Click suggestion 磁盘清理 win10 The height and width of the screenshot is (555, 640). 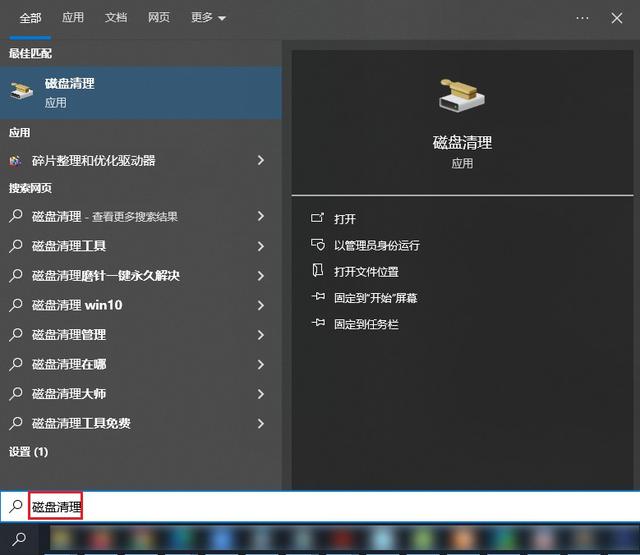tap(77, 305)
